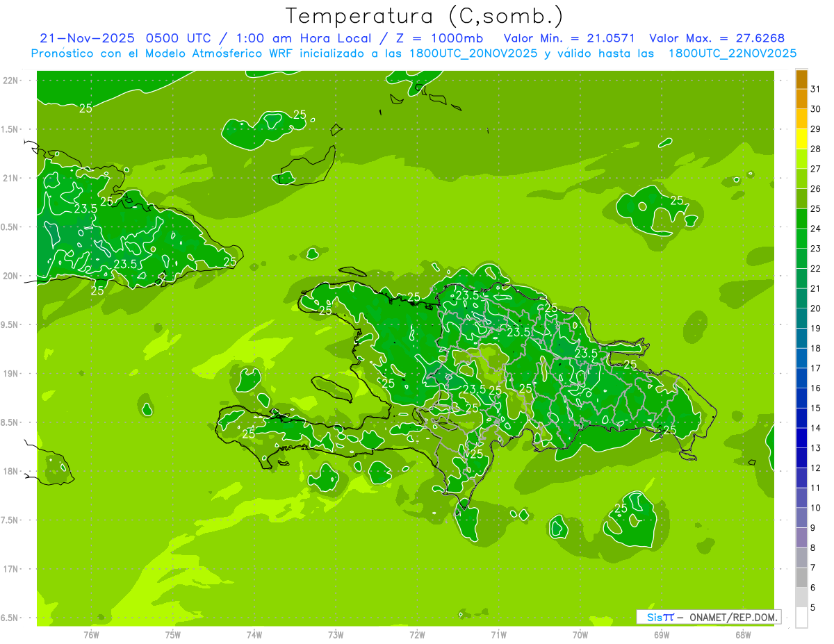Select the teal swatch between 19 and 20

coord(801,318)
